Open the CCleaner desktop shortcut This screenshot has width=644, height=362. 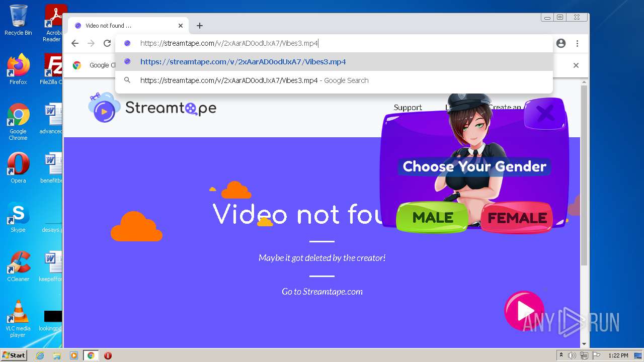click(18, 266)
